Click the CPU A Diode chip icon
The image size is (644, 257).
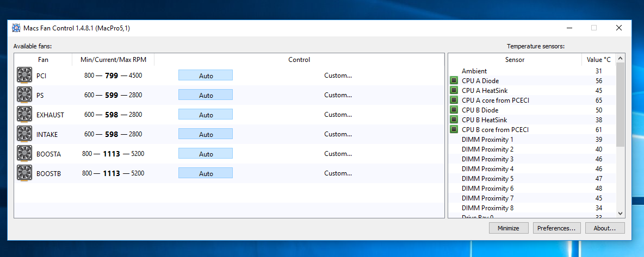point(454,80)
